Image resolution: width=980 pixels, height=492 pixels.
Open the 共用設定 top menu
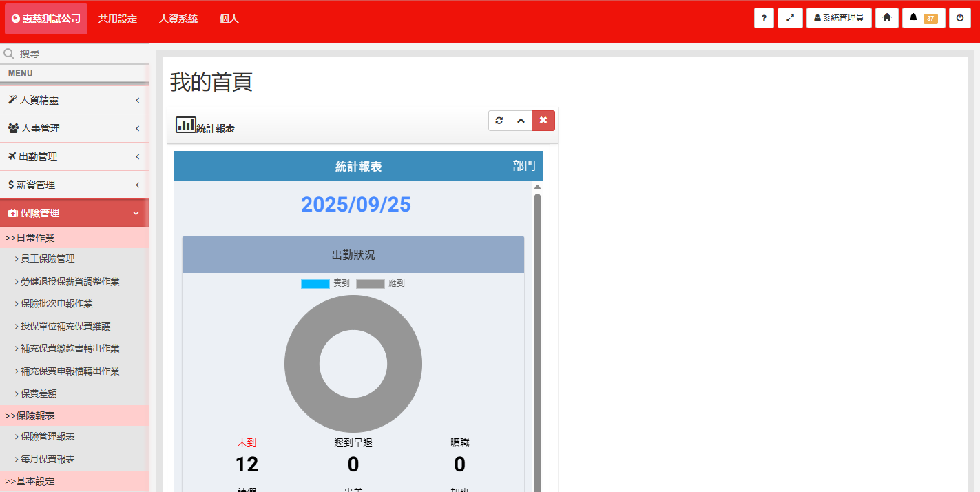tap(118, 19)
